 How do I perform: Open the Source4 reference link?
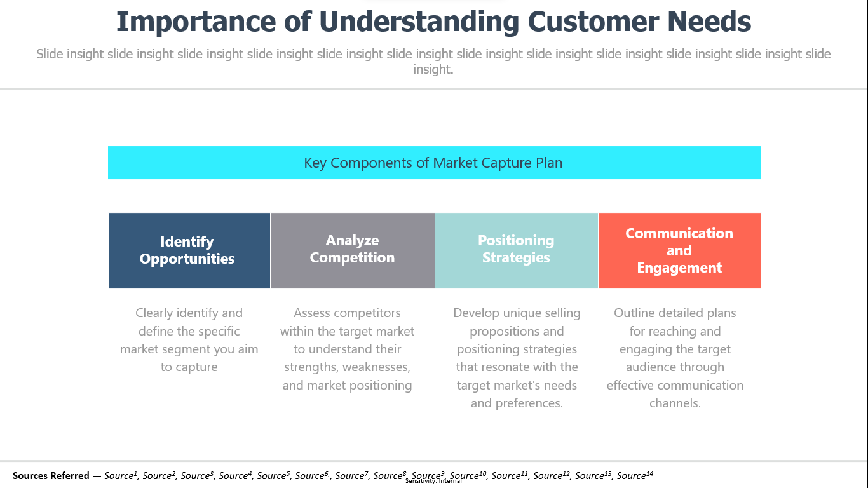tap(235, 475)
